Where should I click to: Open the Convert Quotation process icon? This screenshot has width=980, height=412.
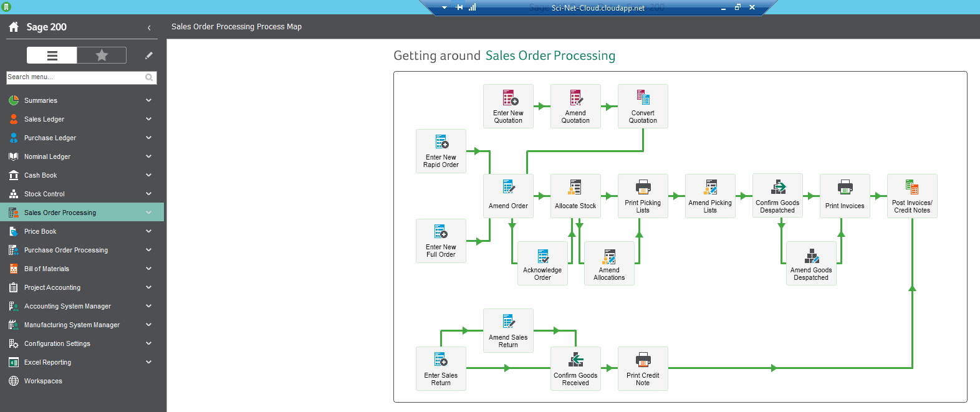tap(643, 106)
